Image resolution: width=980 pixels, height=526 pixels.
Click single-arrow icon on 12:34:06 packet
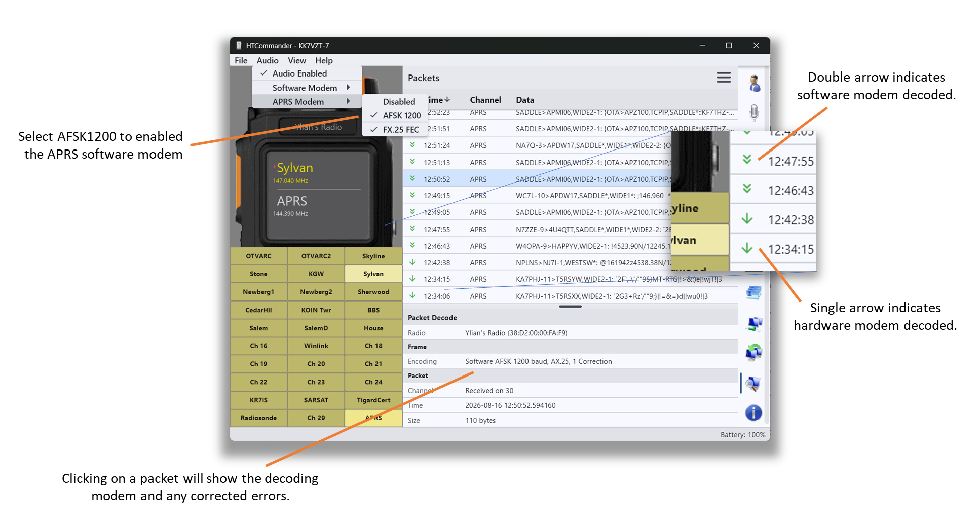coord(412,295)
